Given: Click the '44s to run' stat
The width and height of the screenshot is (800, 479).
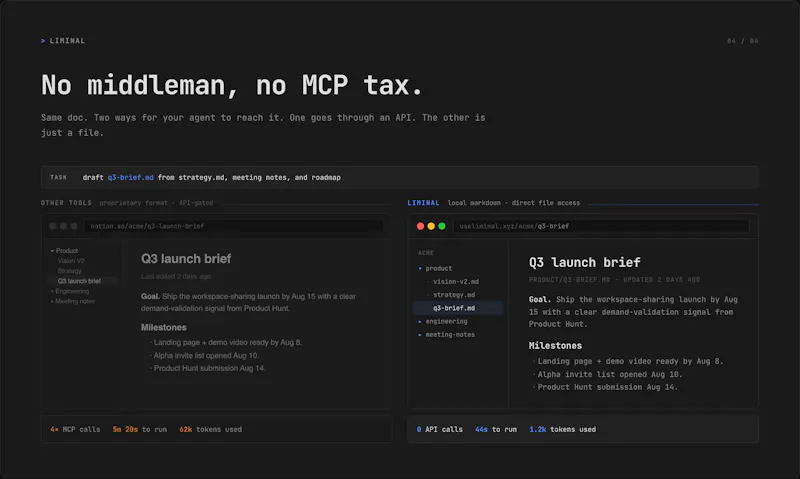Looking at the screenshot, I should pos(496,430).
